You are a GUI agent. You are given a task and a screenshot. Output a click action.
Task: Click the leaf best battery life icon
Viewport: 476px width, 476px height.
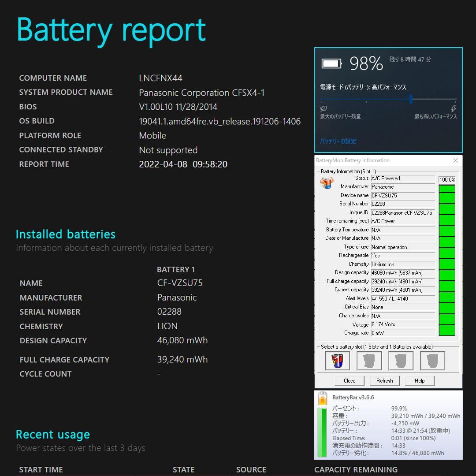324,109
